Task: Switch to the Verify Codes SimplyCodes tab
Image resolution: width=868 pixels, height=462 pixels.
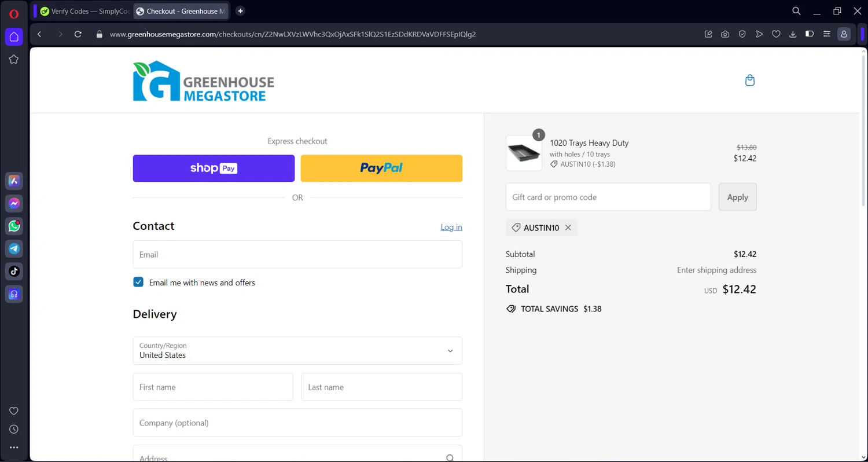Action: click(84, 11)
